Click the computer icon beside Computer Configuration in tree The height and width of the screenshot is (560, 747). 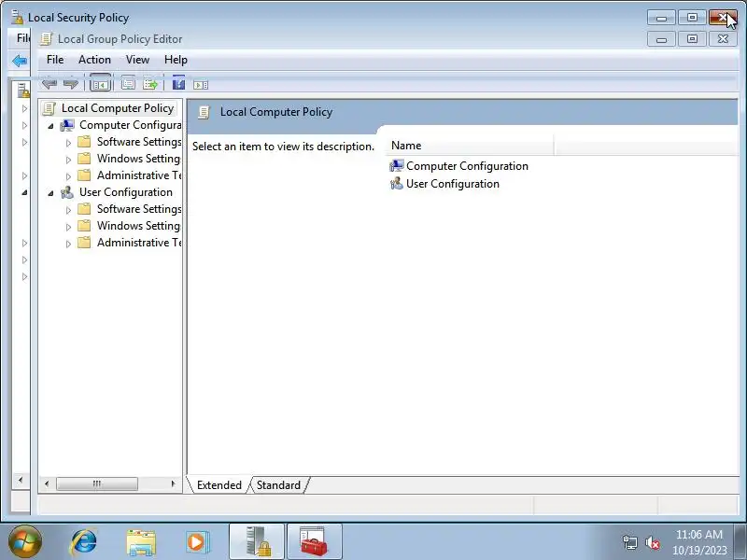(x=67, y=125)
